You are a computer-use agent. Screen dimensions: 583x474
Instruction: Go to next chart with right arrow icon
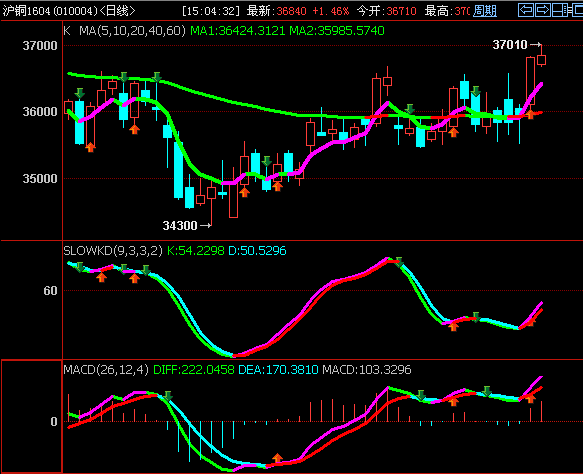pos(542,10)
